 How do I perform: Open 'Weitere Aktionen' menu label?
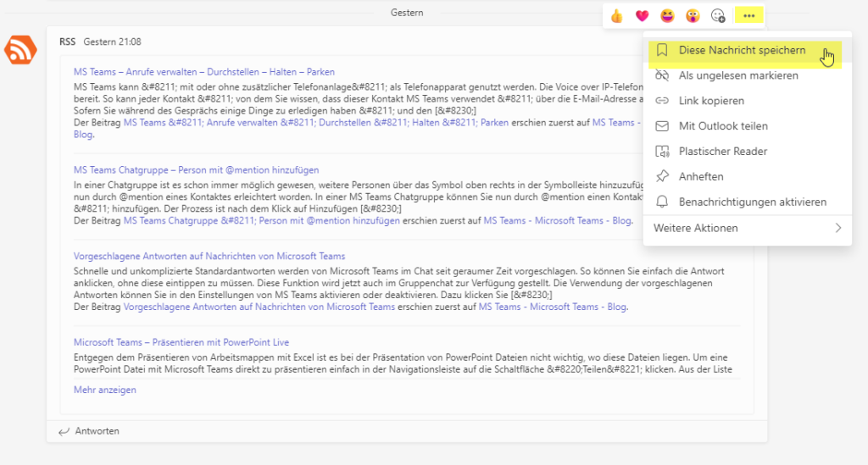(x=695, y=228)
